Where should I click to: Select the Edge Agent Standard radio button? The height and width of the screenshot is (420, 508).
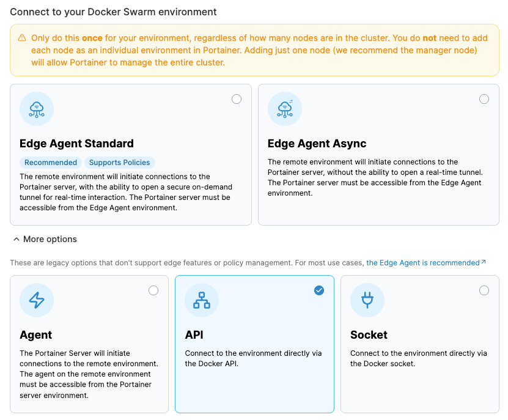(x=237, y=99)
